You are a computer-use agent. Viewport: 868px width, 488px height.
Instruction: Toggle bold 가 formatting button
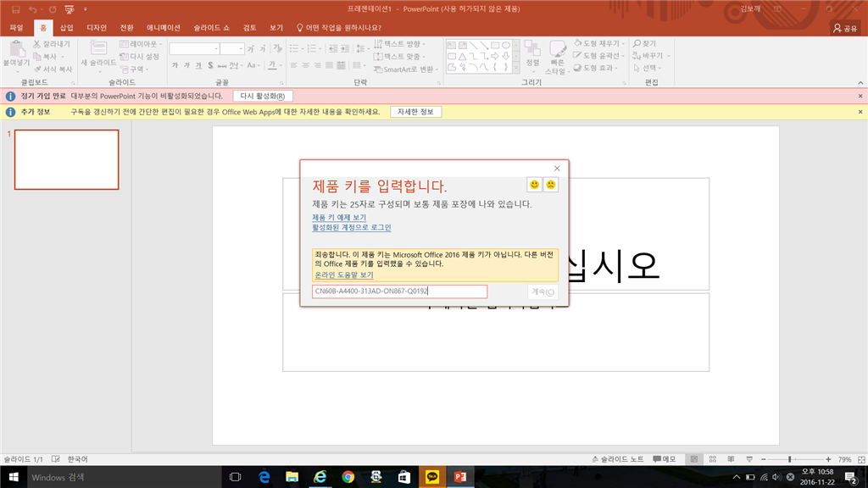pos(175,65)
